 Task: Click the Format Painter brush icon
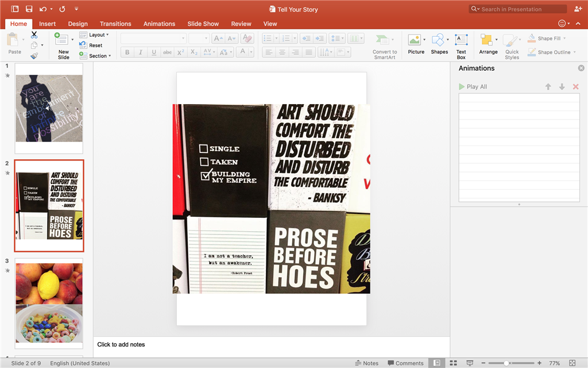[x=34, y=56]
